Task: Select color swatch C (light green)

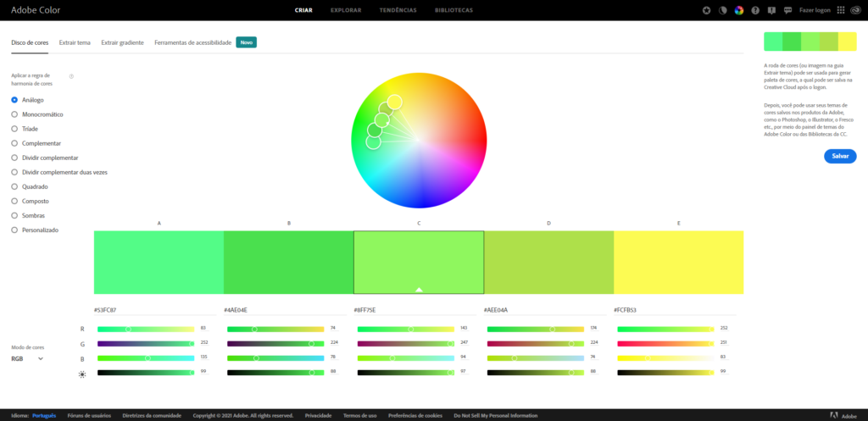Action: pyautogui.click(x=419, y=263)
